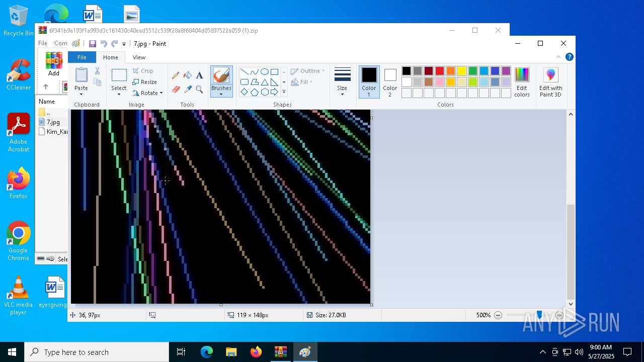Collapse the ribbon with the chevron
644x362 pixels.
pos(558,57)
